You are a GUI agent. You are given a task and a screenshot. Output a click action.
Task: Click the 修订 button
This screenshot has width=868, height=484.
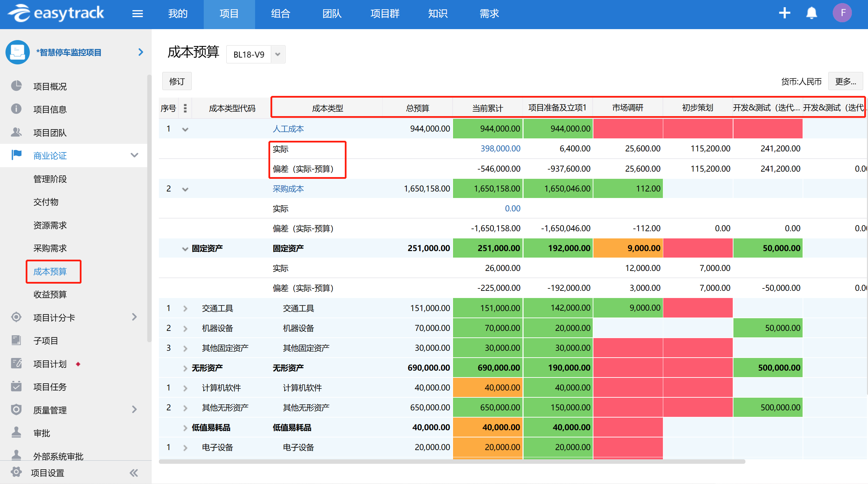coord(177,82)
